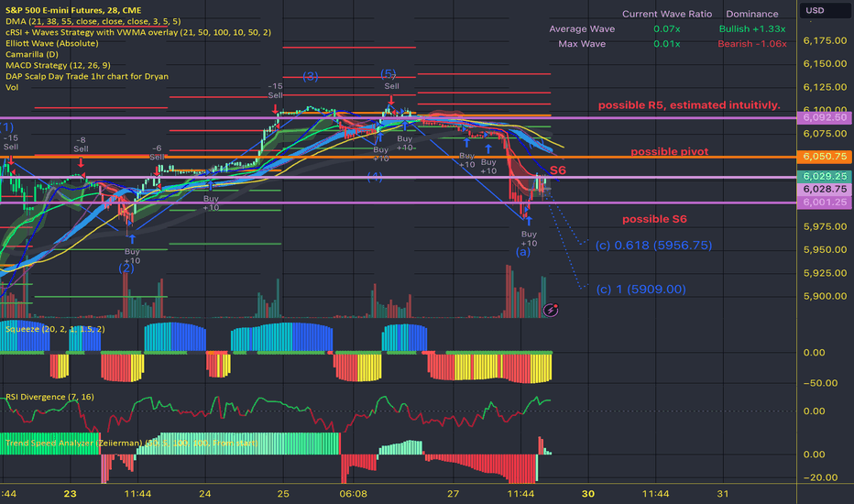
Task: Click the orange 6,050.75 price label
Action: point(824,157)
